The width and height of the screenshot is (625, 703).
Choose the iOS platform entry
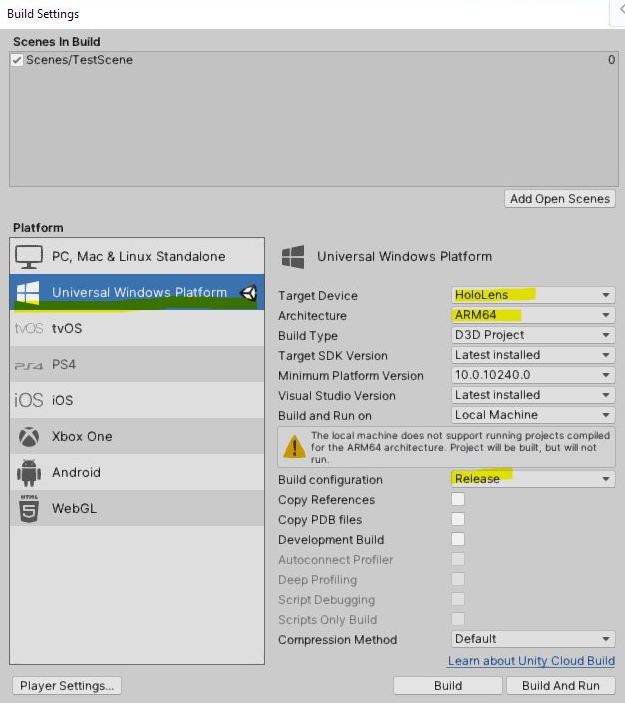coord(137,400)
